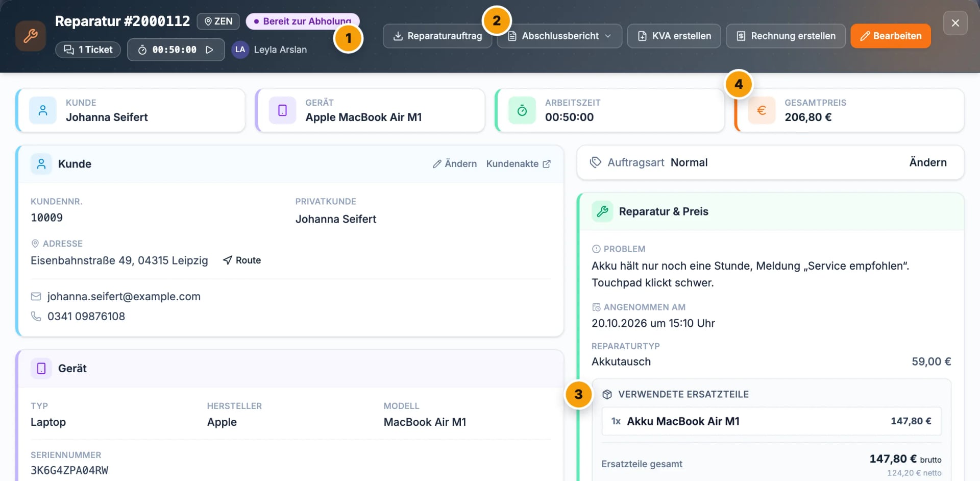Click the Eisenbahnstraße 49 address text
The image size is (980, 481).
click(x=119, y=260)
